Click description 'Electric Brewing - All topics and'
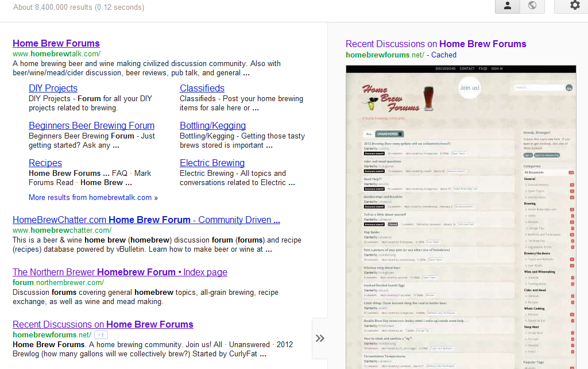Image resolution: width=588 pixels, height=369 pixels. pyautogui.click(x=237, y=178)
